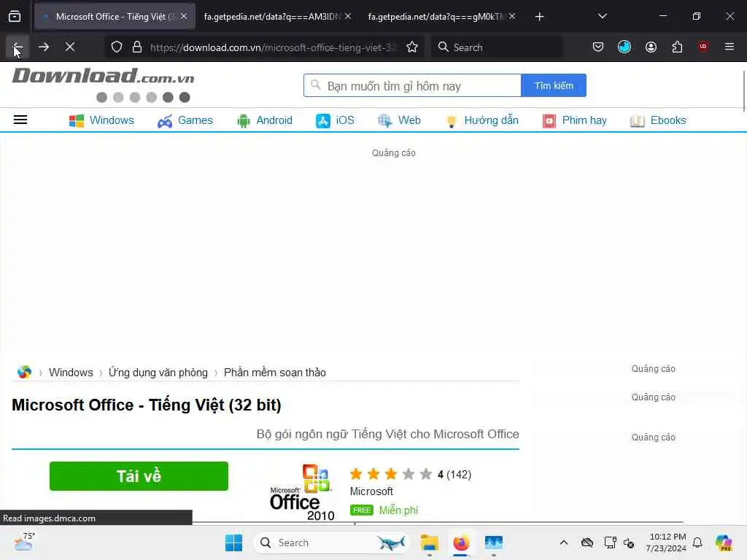Open the Windows Start menu
This screenshot has width=747, height=560.
pyautogui.click(x=233, y=542)
